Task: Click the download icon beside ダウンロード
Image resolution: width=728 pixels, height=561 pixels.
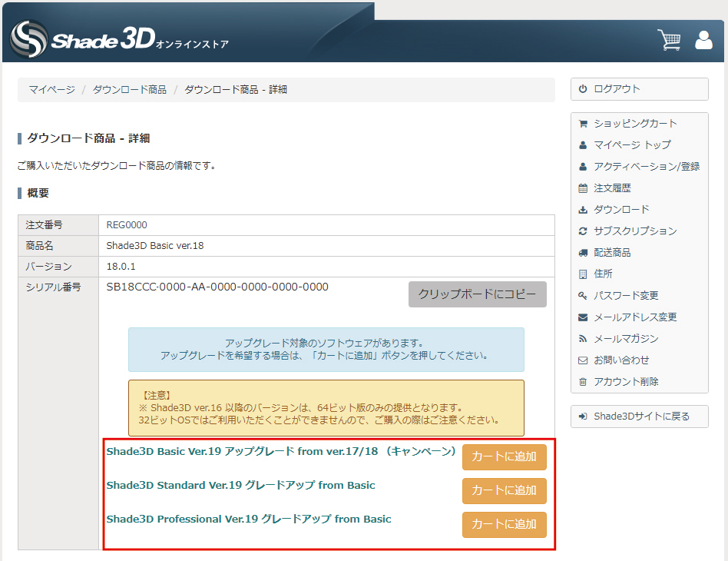Action: point(583,210)
